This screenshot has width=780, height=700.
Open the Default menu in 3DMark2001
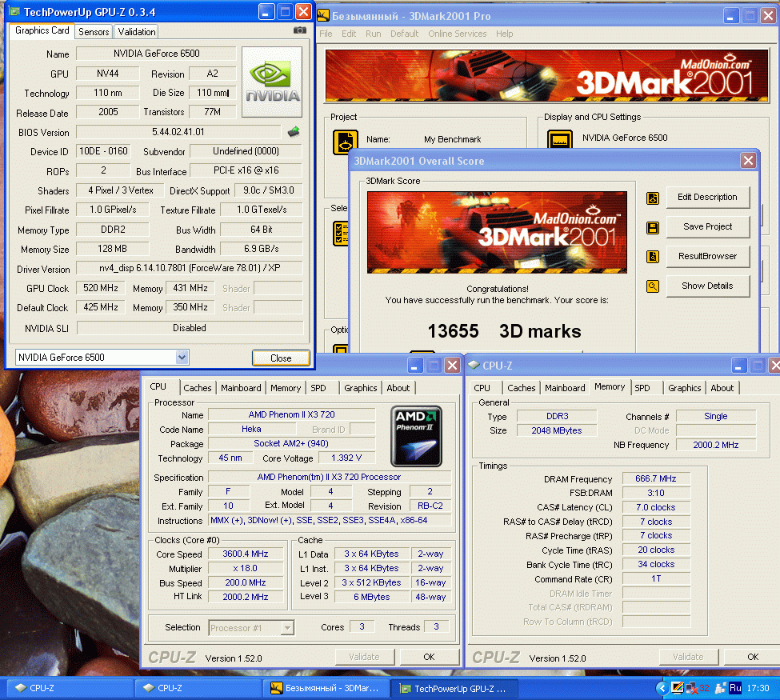(x=404, y=34)
